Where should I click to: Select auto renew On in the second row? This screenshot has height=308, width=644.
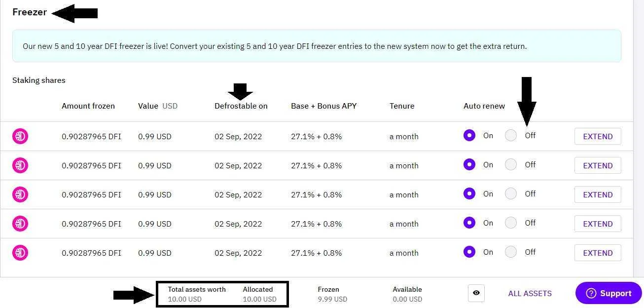tap(469, 164)
